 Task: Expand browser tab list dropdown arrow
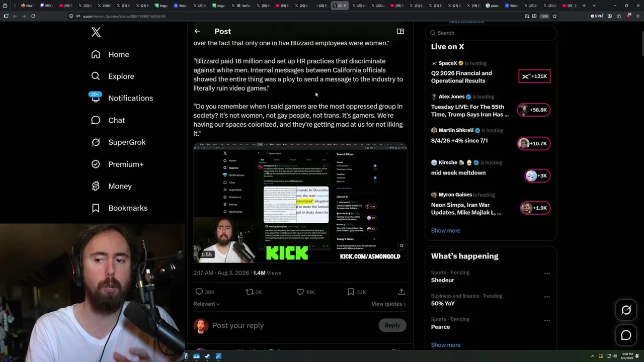594,6
